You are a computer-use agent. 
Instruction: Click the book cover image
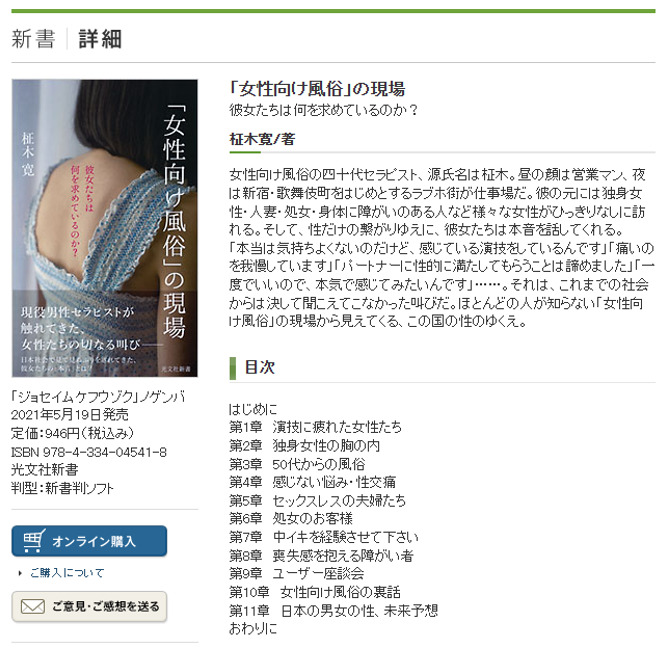pos(105,228)
